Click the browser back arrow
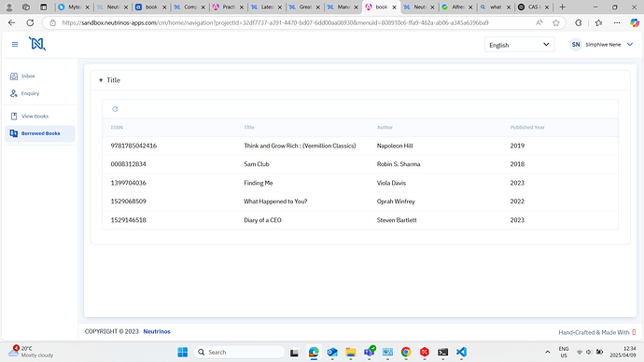This screenshot has width=644, height=362. tap(11, 23)
